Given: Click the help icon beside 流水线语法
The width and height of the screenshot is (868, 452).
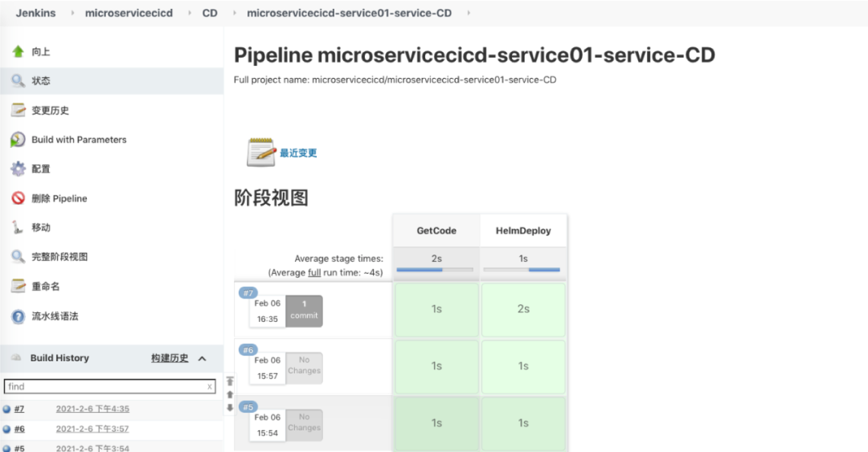Looking at the screenshot, I should pyautogui.click(x=18, y=316).
